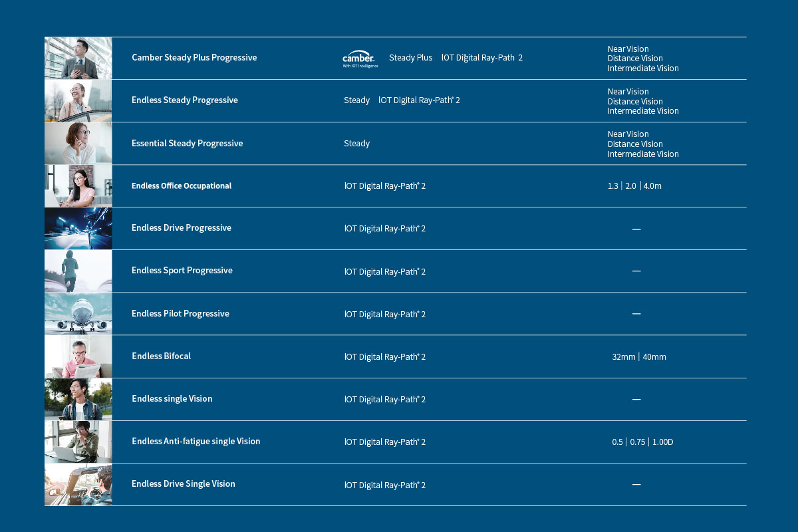Click 'IOT Digital Ray-Path 2' in Pilot Progressive row
The width and height of the screenshot is (798, 532).
pyautogui.click(x=385, y=315)
